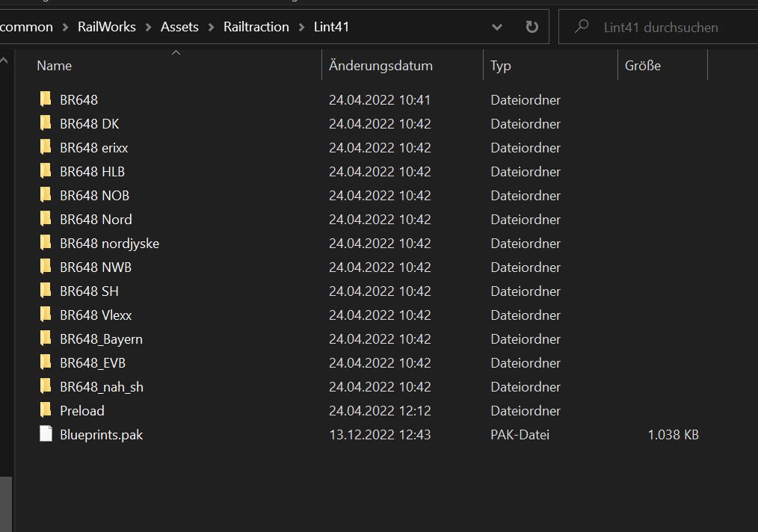Screen dimensions: 758x532
Task: Expand the chevron after RailWorks breadcrumb
Action: (x=148, y=27)
